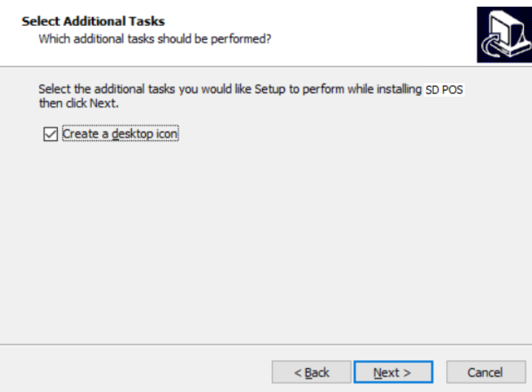Click the "Select Additional Tasks" heading
532x392 pixels.
[93, 21]
